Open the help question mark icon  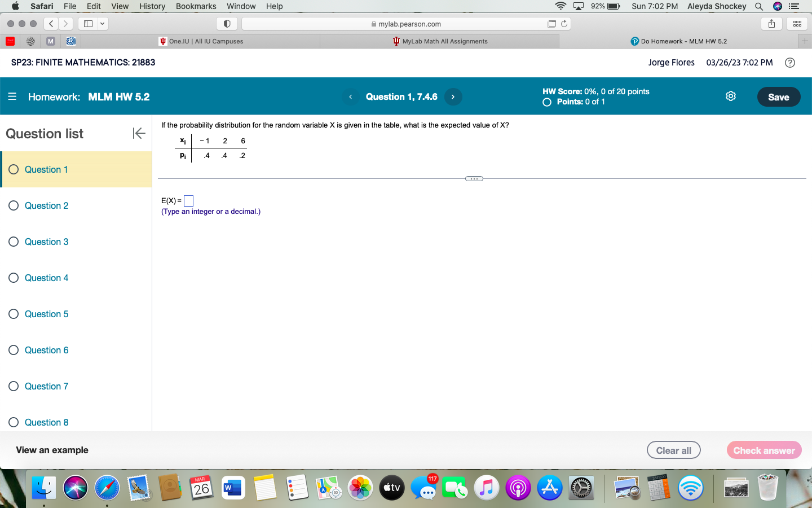click(790, 63)
